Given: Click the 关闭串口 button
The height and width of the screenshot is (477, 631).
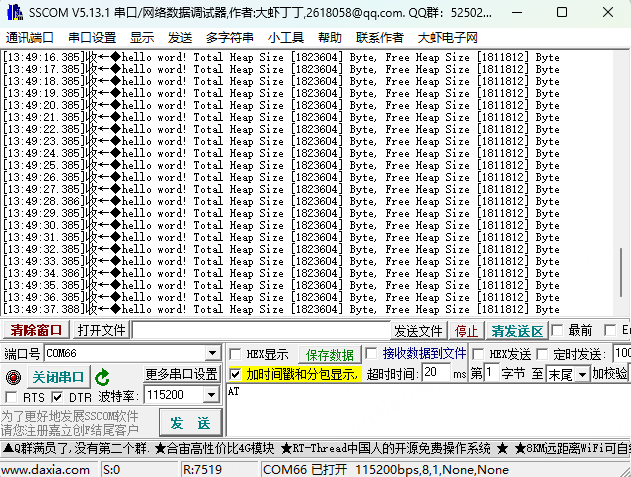Looking at the screenshot, I should coord(58,377).
